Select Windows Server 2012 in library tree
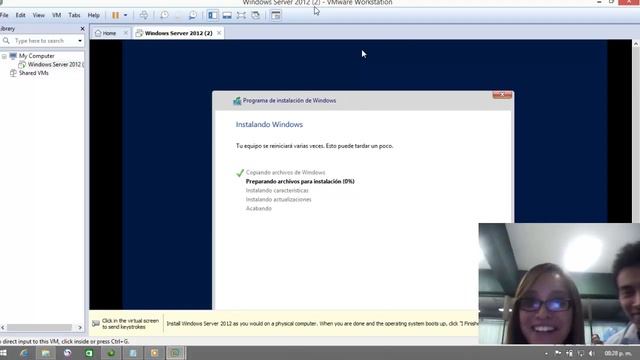640x360 pixels. pos(56,64)
